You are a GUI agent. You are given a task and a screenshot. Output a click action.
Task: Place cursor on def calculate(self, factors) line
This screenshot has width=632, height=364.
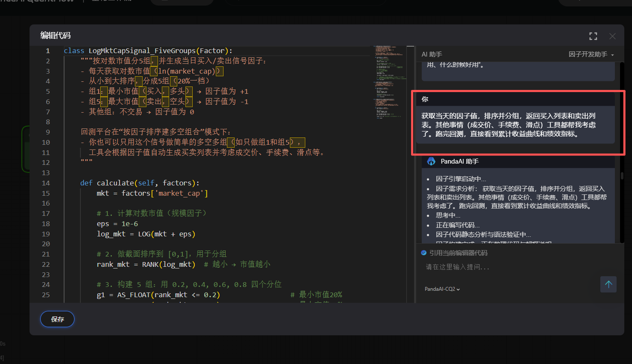pos(140,183)
